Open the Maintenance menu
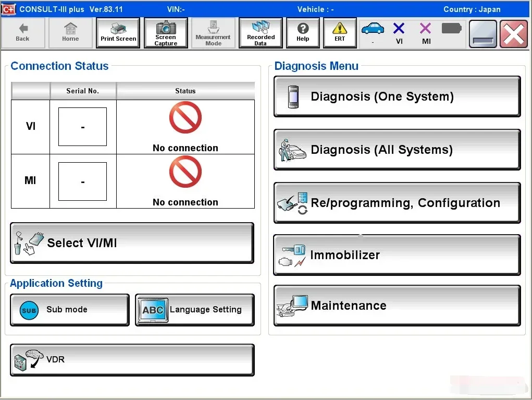 (397, 306)
